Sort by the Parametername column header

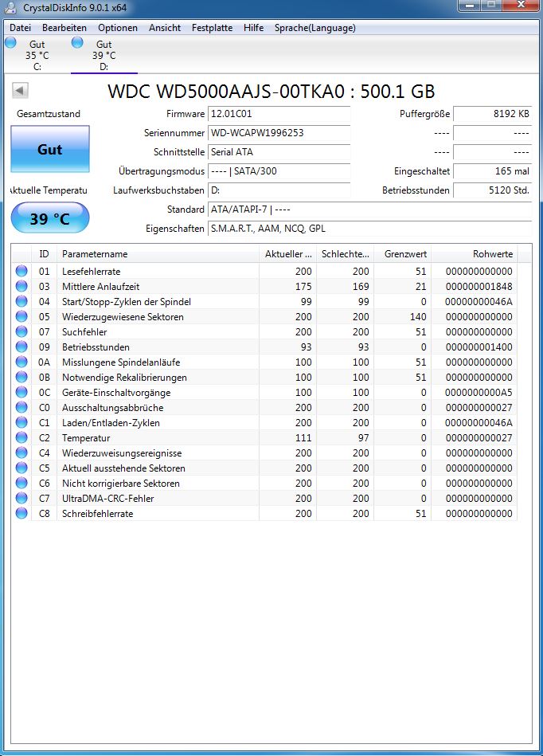(x=159, y=254)
